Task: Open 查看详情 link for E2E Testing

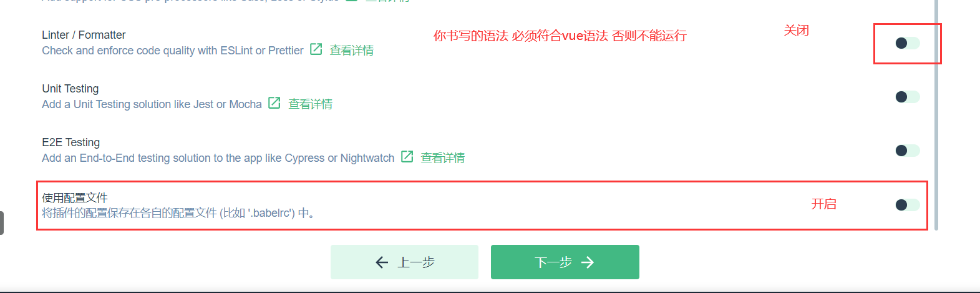Action: coord(443,158)
